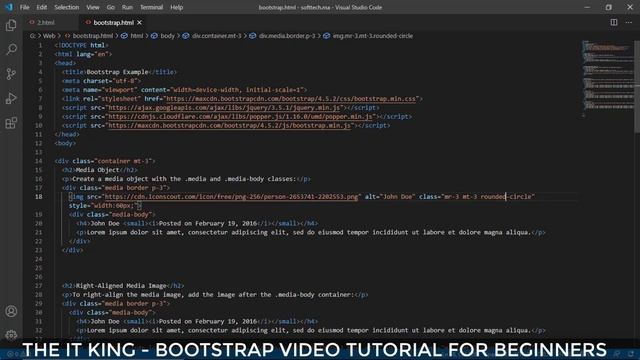Follow the bootstrap.min.js script link
The image size is (640, 360).
coord(229,126)
